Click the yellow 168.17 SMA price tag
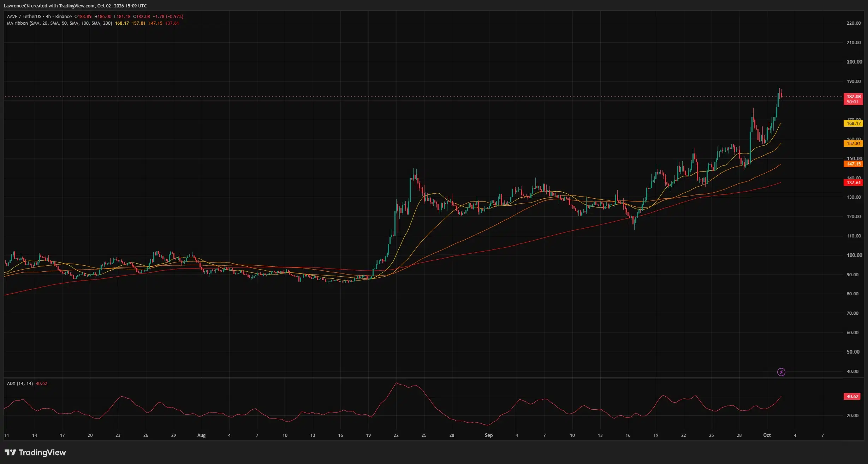 [853, 123]
